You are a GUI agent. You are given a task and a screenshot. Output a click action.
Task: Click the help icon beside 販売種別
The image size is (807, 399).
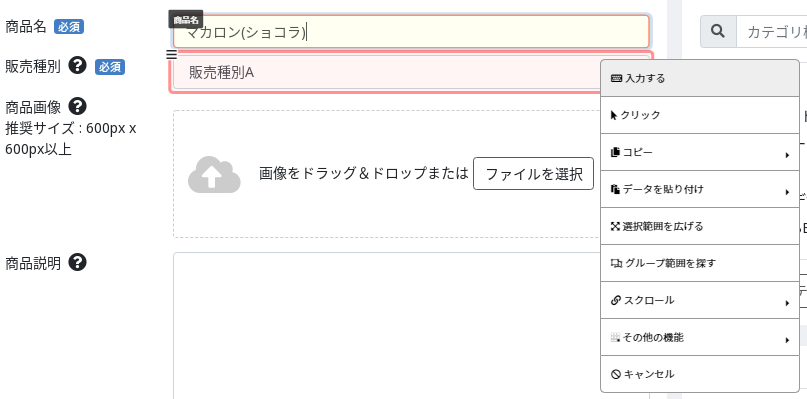tap(77, 65)
